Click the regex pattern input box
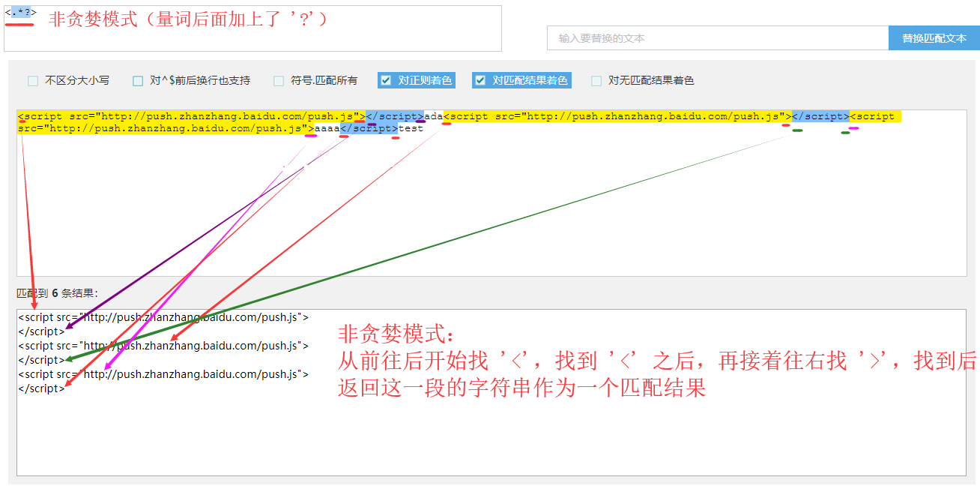980x486 pixels. [252, 28]
